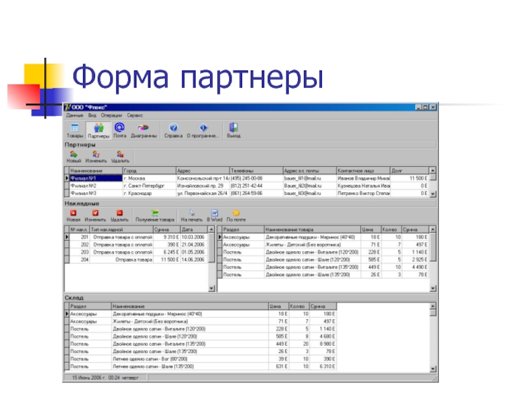This screenshot has width=532, height=399.
Task: Click the 6 310 Е sum in Склад
Action: [x=323, y=366]
